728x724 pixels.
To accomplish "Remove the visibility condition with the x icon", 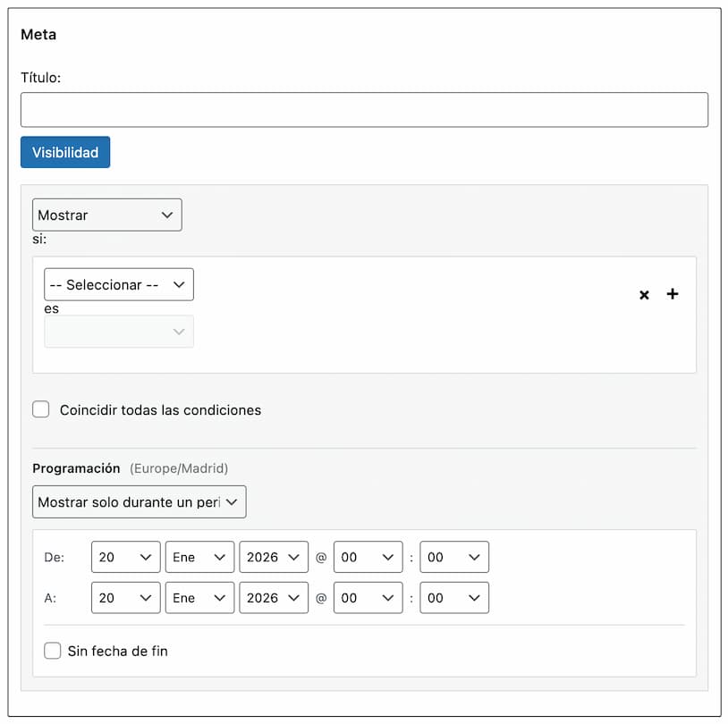I will (x=644, y=294).
